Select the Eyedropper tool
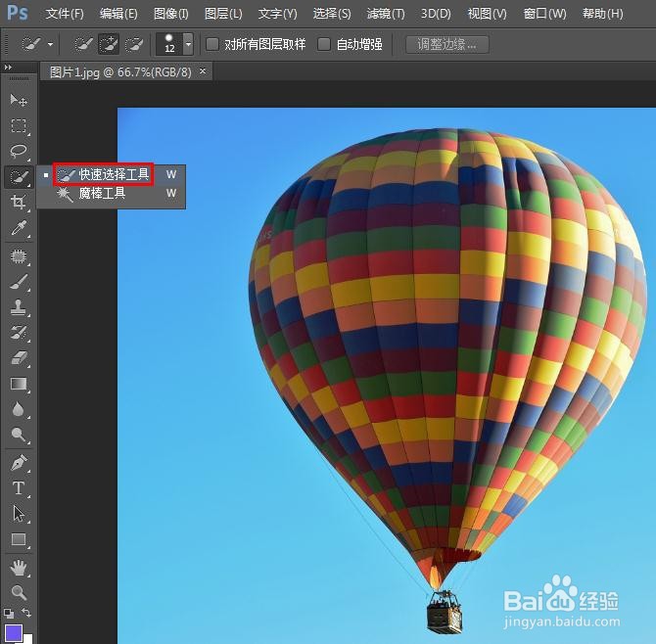The width and height of the screenshot is (656, 644). point(19,228)
